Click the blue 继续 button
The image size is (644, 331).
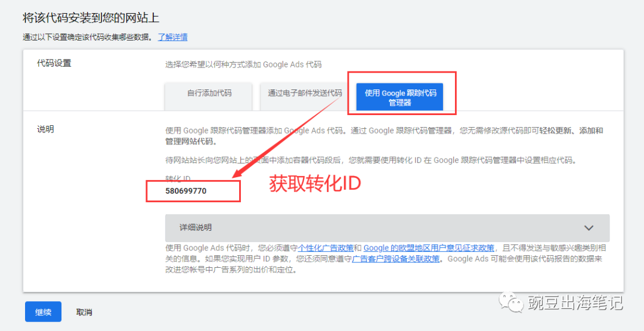(x=43, y=312)
